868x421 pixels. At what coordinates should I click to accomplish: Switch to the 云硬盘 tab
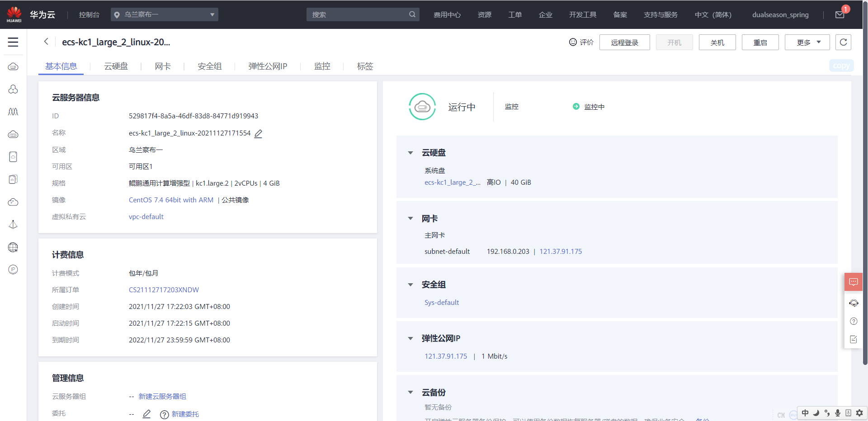pos(116,66)
